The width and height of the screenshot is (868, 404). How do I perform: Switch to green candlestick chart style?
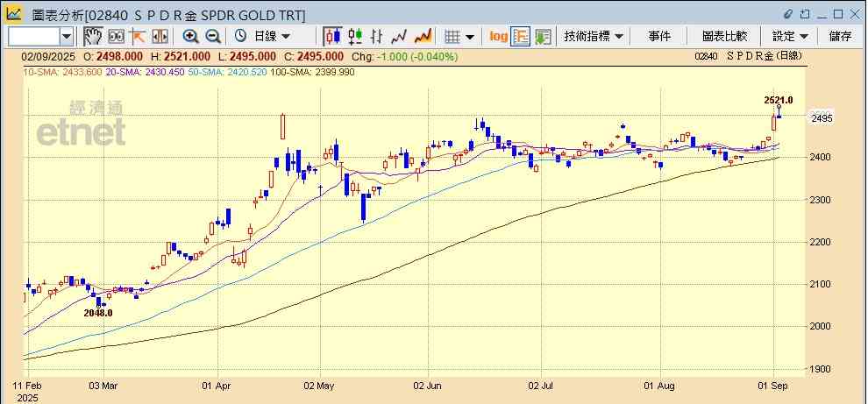(x=355, y=37)
